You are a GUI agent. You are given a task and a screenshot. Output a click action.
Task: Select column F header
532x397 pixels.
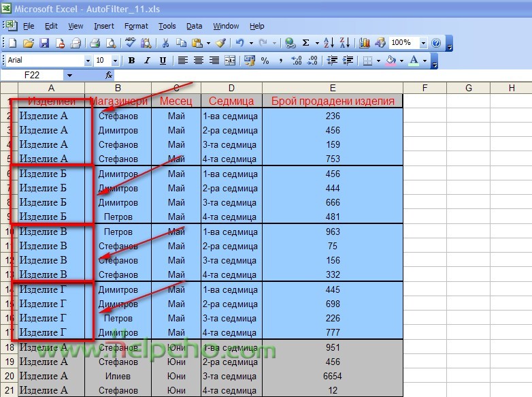[425, 88]
